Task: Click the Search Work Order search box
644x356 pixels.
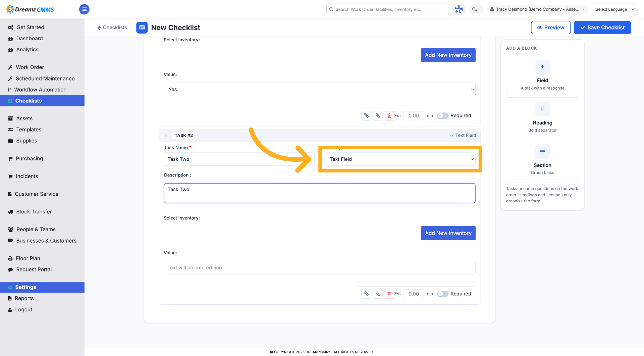Action: tap(387, 9)
